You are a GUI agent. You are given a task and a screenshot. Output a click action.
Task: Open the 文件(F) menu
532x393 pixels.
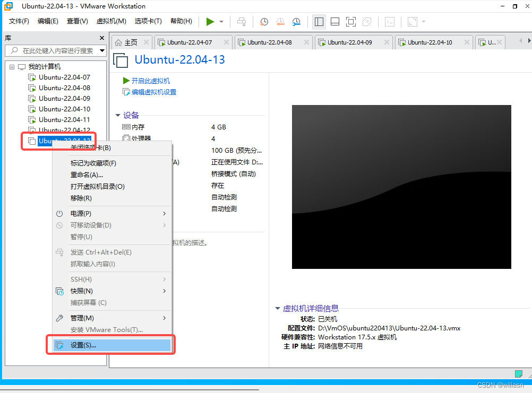point(19,21)
